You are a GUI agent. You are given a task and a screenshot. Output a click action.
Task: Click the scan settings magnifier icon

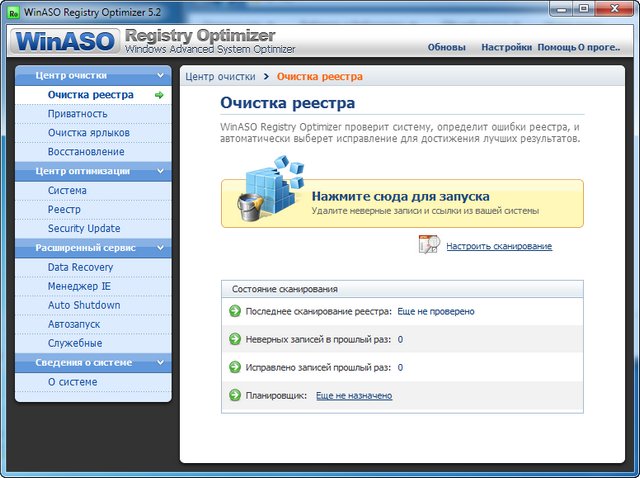[429, 244]
